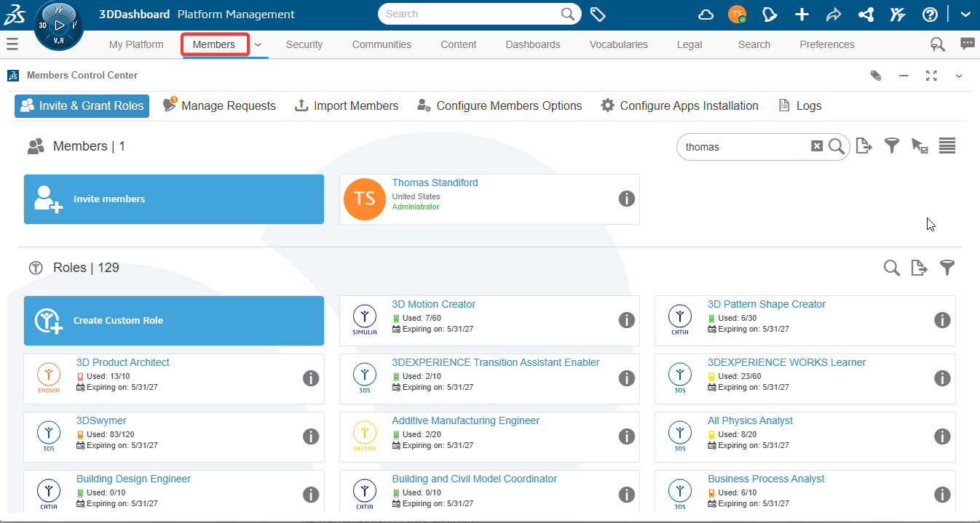This screenshot has width=980, height=523.
Task: Open the 3DEXPERIENCE compass
Action: [x=59, y=25]
